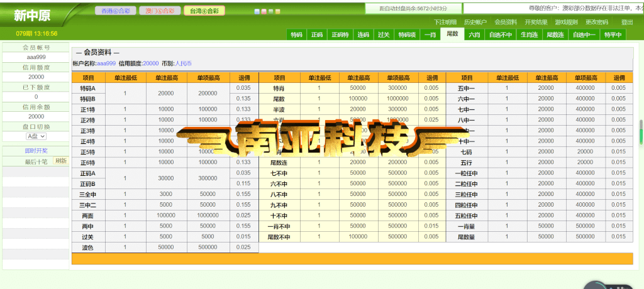644x289 pixels.
Task: Click the 一肖量 row label
Action: [x=467, y=227]
